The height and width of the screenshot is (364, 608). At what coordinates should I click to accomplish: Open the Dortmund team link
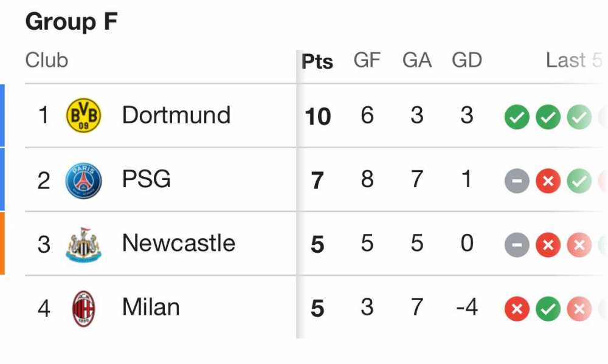(176, 115)
